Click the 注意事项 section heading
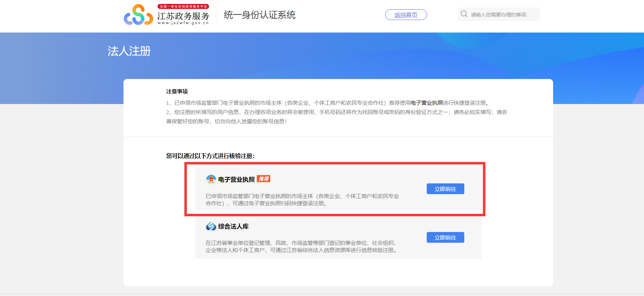The image size is (644, 296). [x=177, y=92]
